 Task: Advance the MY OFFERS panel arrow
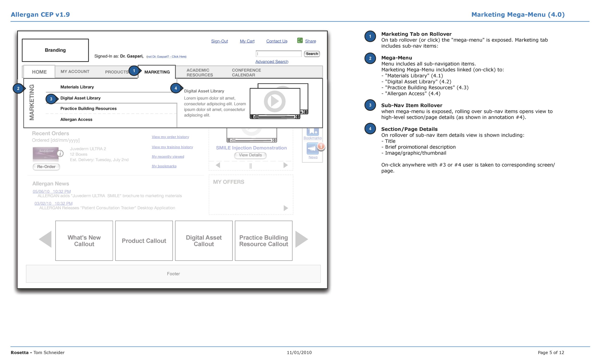(286, 208)
